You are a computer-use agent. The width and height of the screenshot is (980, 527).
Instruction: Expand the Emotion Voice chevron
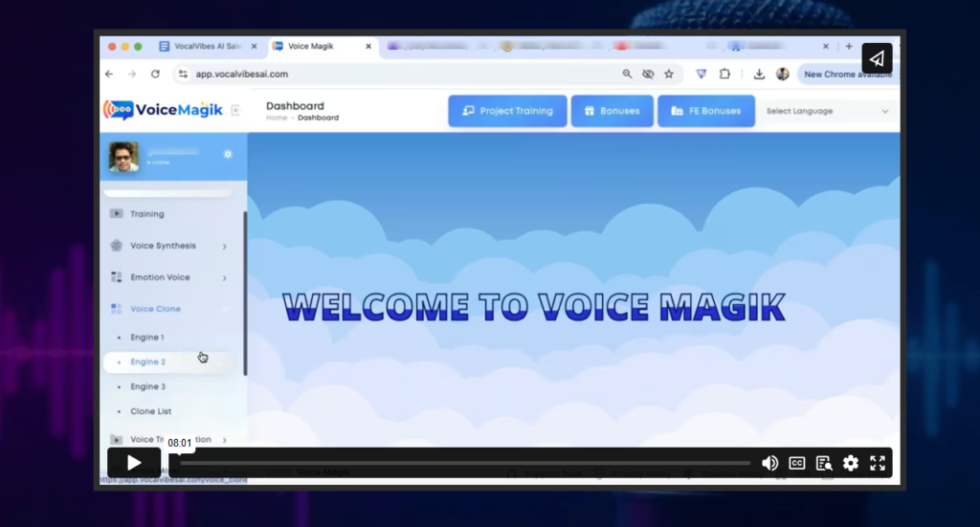coord(224,278)
